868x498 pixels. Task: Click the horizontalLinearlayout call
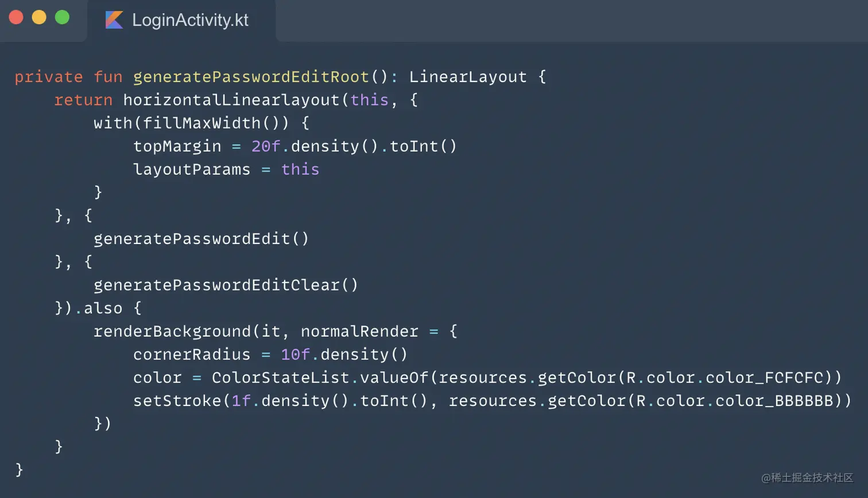pos(231,100)
